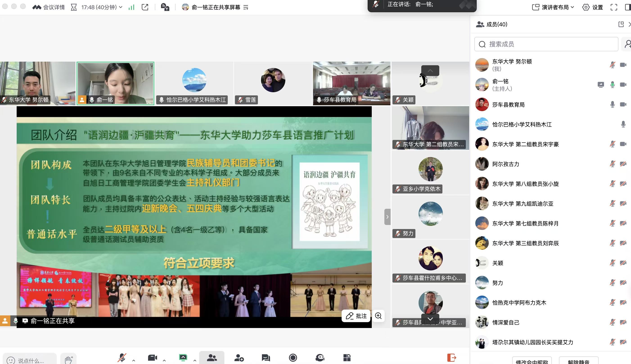Open 设置 settings
Image resolution: width=631 pixels, height=364 pixels.
pos(593,7)
